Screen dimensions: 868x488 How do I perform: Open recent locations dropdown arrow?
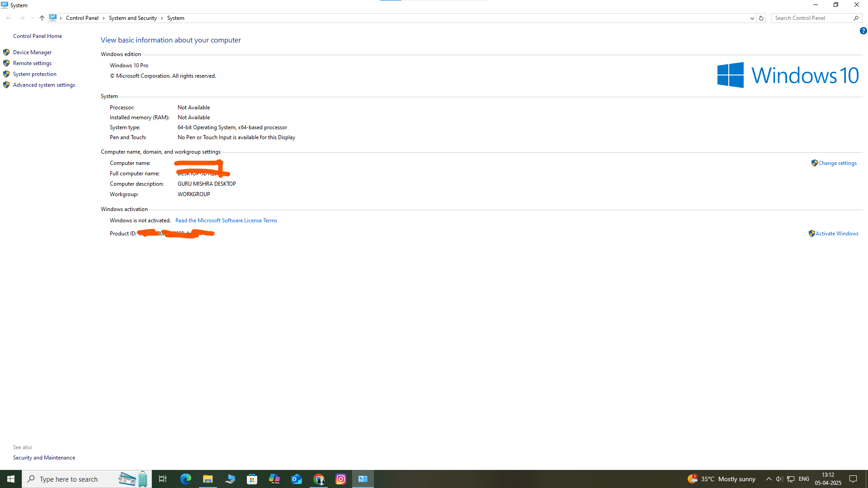click(32, 18)
